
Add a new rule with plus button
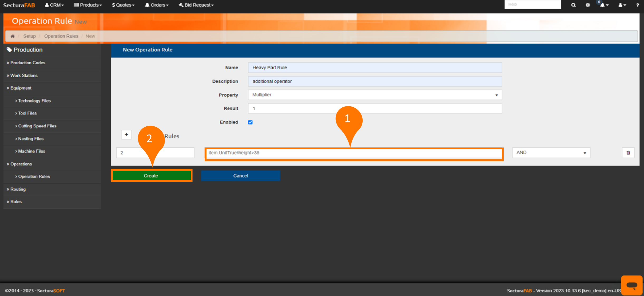[126, 135]
